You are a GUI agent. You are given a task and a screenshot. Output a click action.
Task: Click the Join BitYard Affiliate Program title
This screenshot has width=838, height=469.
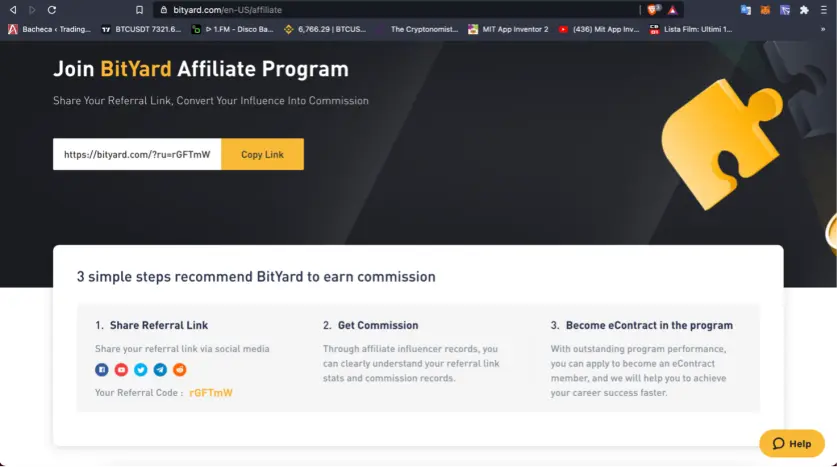[201, 69]
